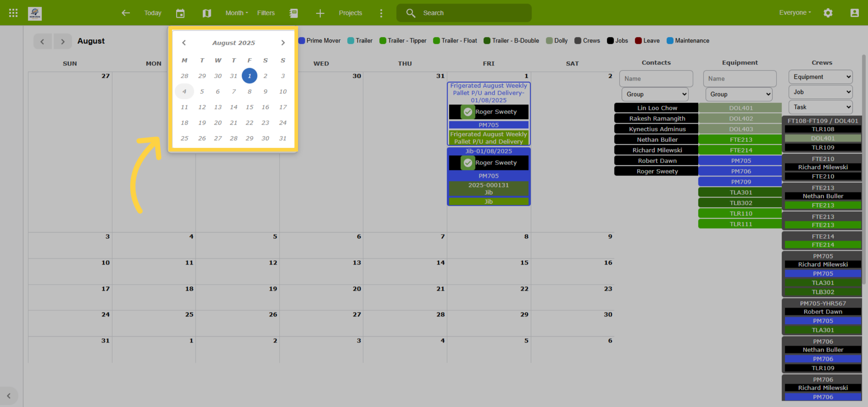Select contact Kynectius Adminus
Viewport: 868px width, 407px height.
click(656, 129)
